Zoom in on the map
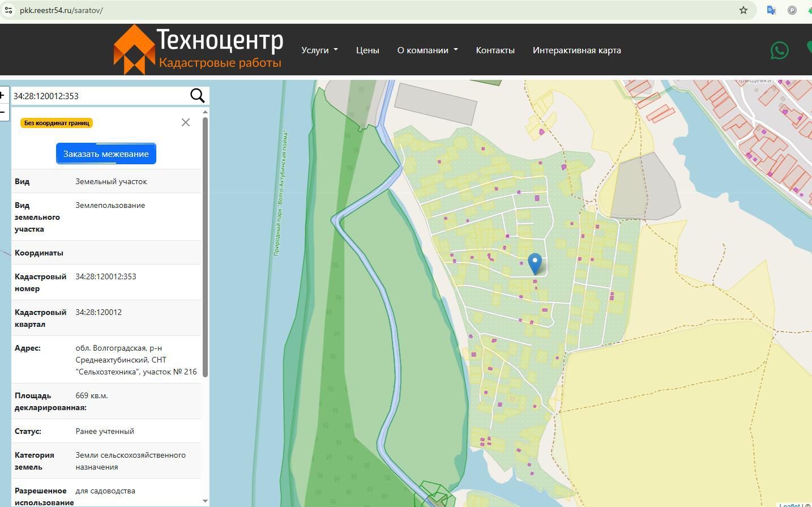The width and height of the screenshot is (812, 507). (3, 95)
